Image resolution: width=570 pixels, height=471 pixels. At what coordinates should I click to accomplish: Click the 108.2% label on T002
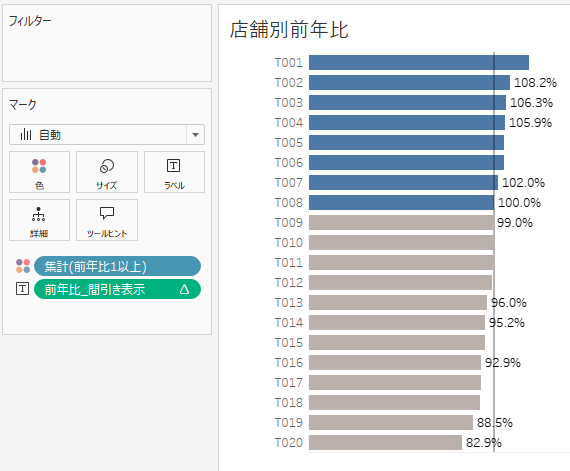(535, 82)
